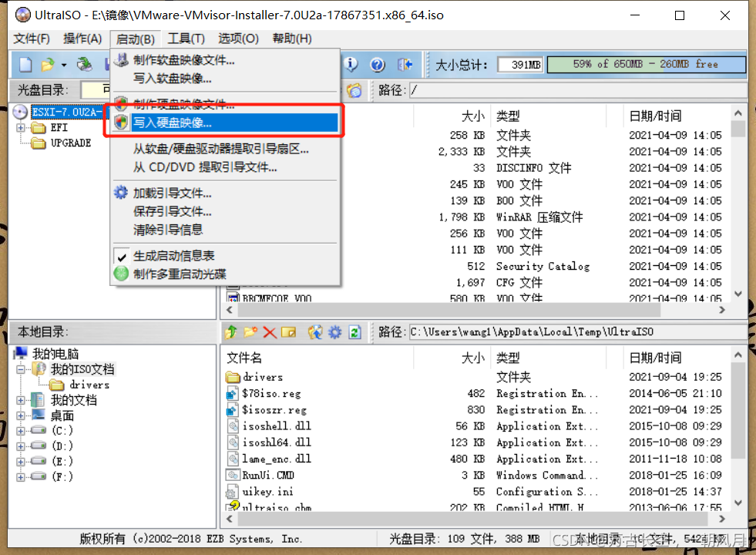The width and height of the screenshot is (756, 555).
Task: Click the add files icon in local toolbar
Action: (x=315, y=332)
